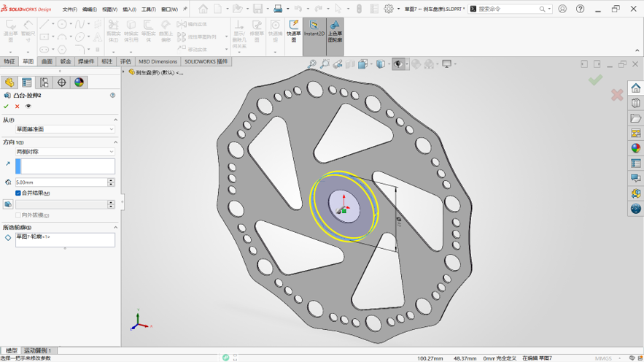The image size is (644, 362).
Task: Click the reverse direction arrow button
Action: (x=8, y=163)
